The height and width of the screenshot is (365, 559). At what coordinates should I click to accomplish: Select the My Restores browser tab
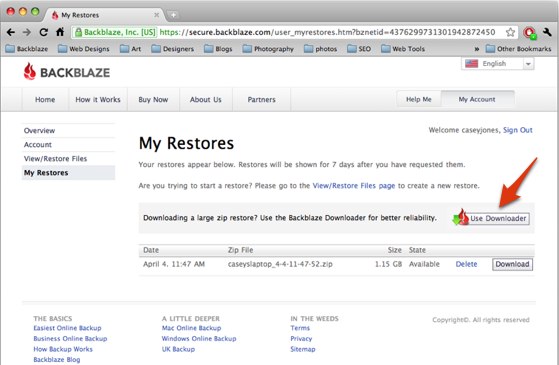pyautogui.click(x=103, y=15)
